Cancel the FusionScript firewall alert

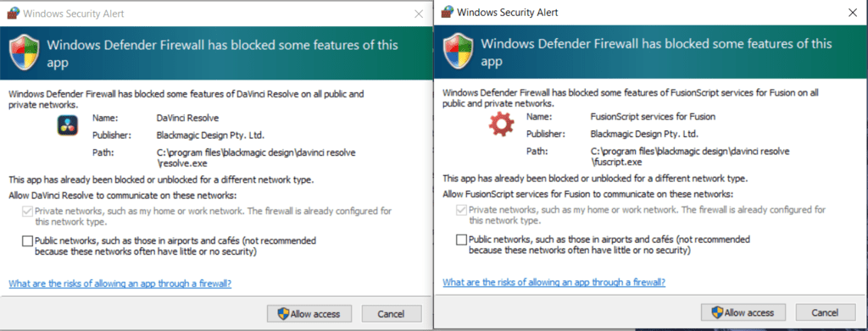826,312
